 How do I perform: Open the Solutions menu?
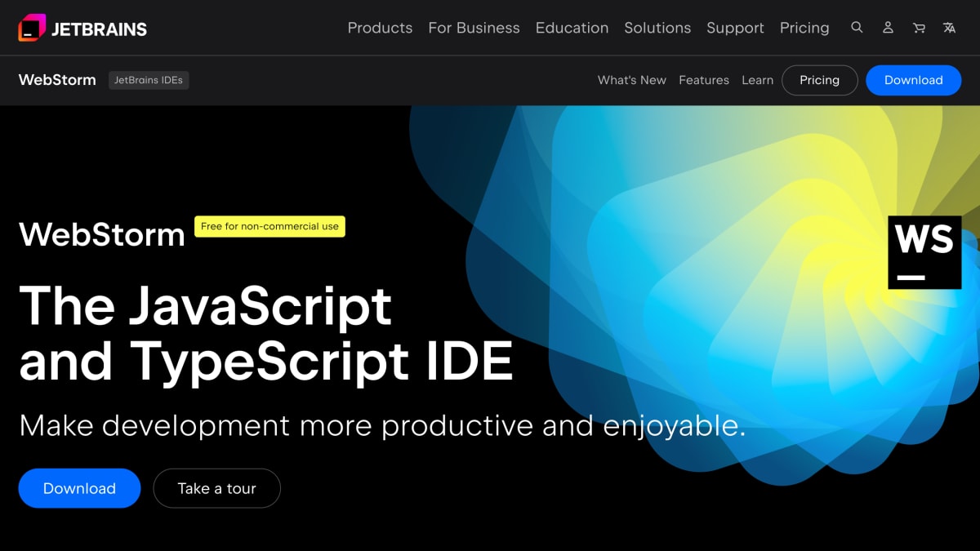pos(657,28)
